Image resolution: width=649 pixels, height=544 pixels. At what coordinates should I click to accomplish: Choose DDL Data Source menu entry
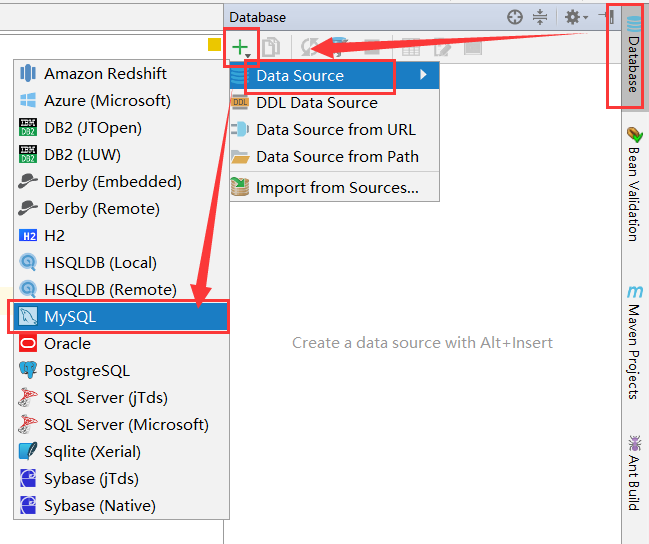[x=334, y=103]
